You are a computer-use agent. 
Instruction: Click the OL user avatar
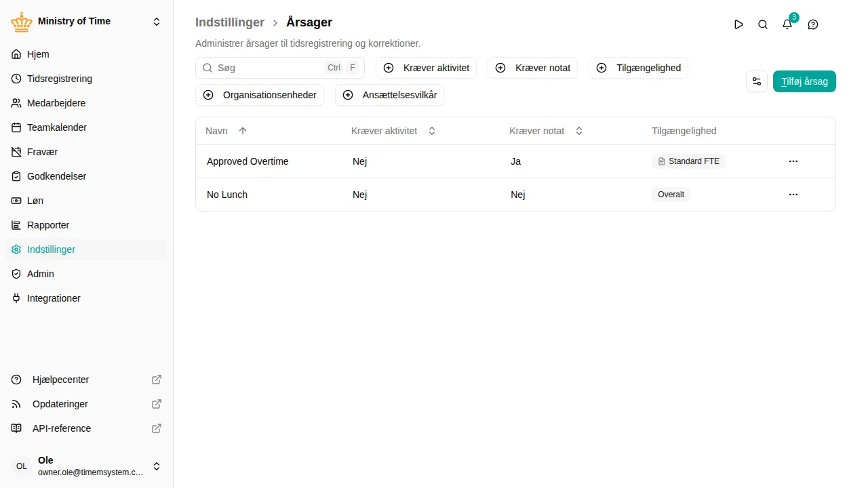(22, 466)
